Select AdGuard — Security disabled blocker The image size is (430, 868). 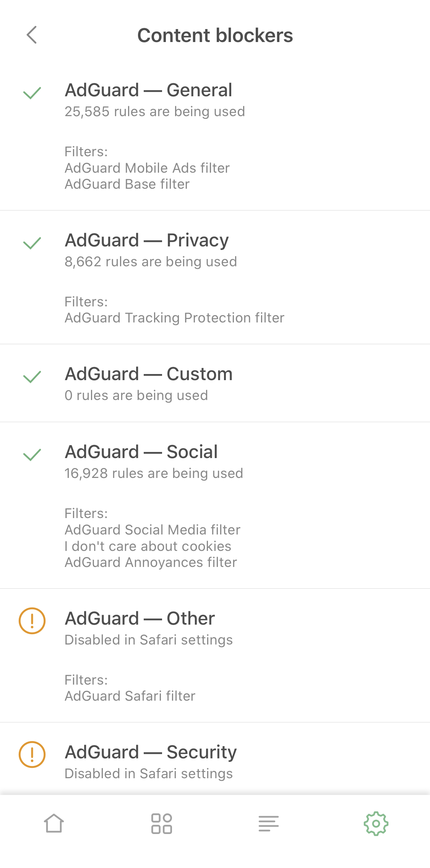point(151,752)
